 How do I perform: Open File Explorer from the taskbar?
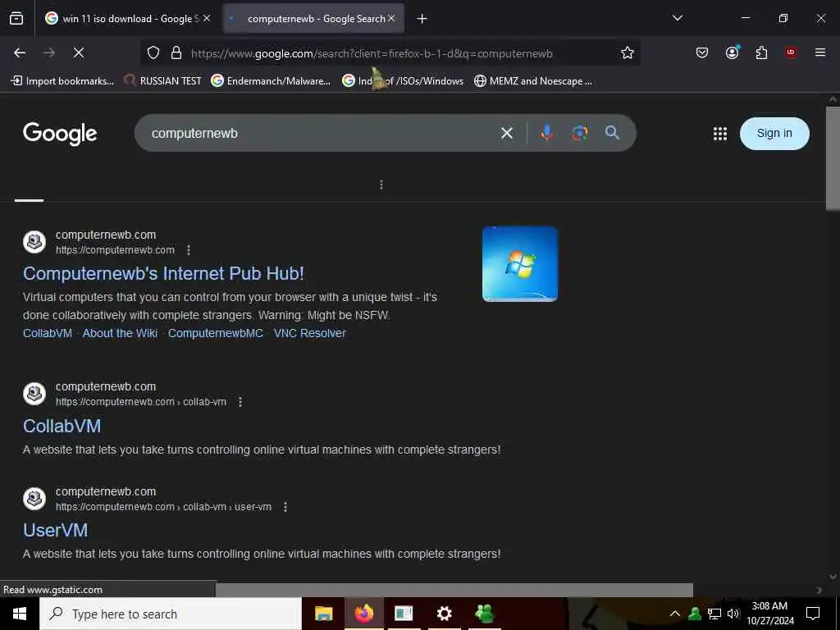(x=323, y=614)
